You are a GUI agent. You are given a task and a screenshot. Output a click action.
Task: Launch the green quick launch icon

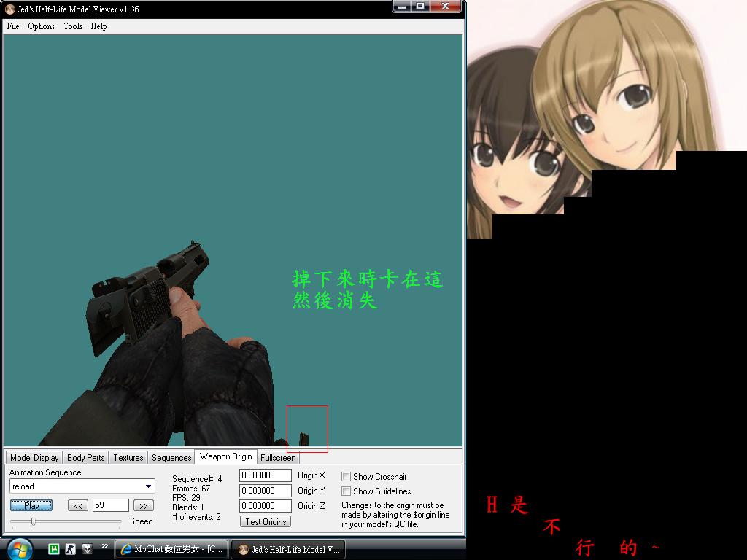click(54, 549)
